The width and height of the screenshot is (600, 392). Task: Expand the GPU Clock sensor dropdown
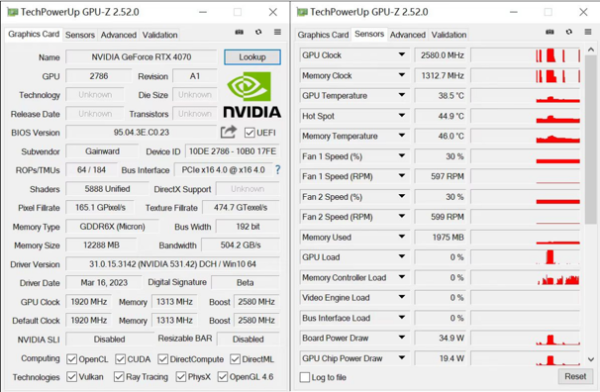click(x=402, y=55)
